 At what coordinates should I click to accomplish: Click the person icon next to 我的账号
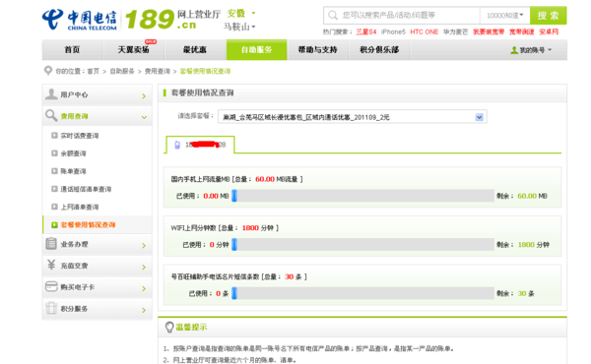514,50
